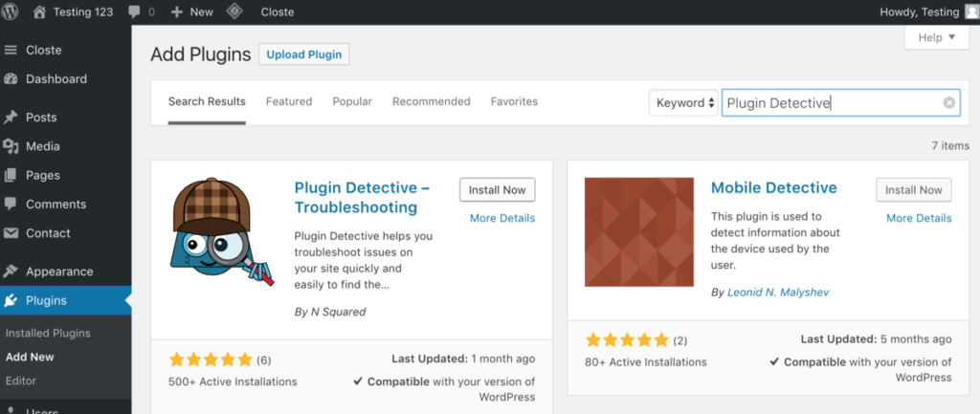Click 'By N Squared' author text
This screenshot has height=414, width=980.
tap(330, 312)
